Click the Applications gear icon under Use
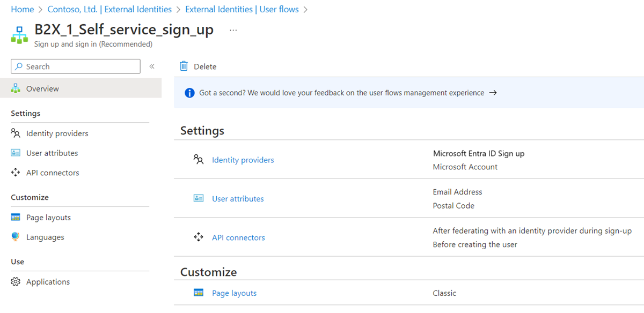Image resolution: width=644 pixels, height=313 pixels. click(x=16, y=281)
